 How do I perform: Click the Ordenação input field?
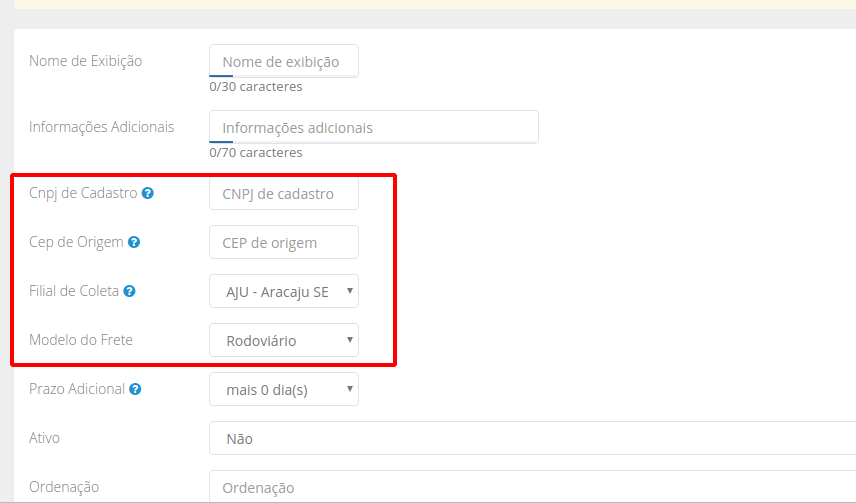[x=530, y=486]
